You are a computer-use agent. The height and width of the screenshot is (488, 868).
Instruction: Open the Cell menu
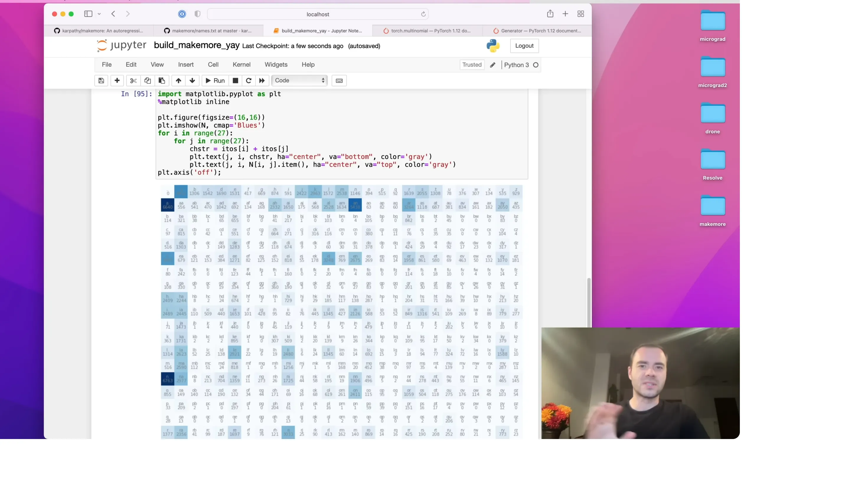tap(213, 65)
